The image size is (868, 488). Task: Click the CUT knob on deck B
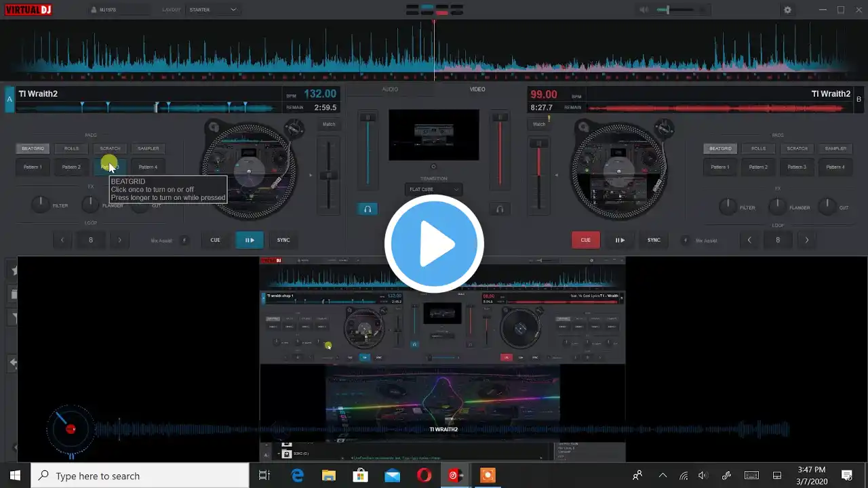(x=827, y=207)
